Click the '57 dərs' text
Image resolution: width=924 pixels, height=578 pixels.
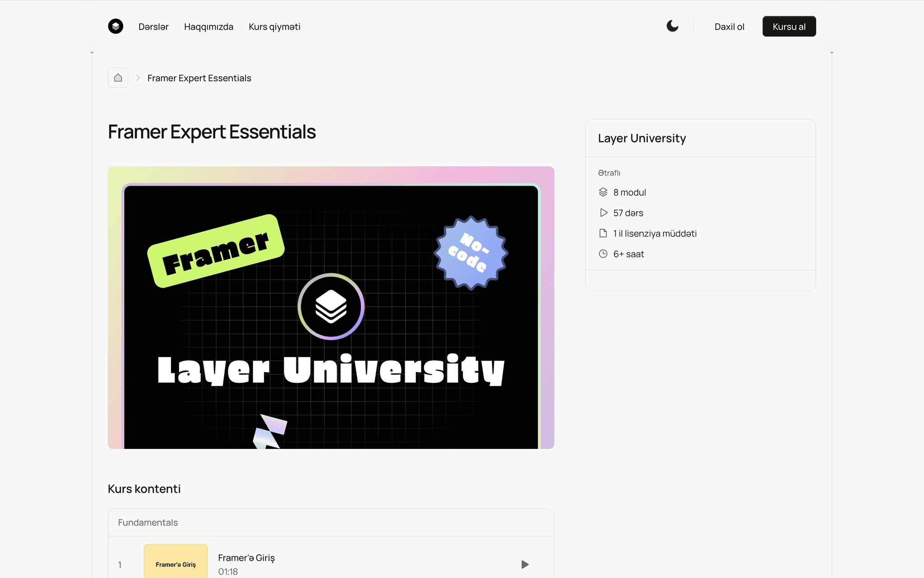click(628, 213)
